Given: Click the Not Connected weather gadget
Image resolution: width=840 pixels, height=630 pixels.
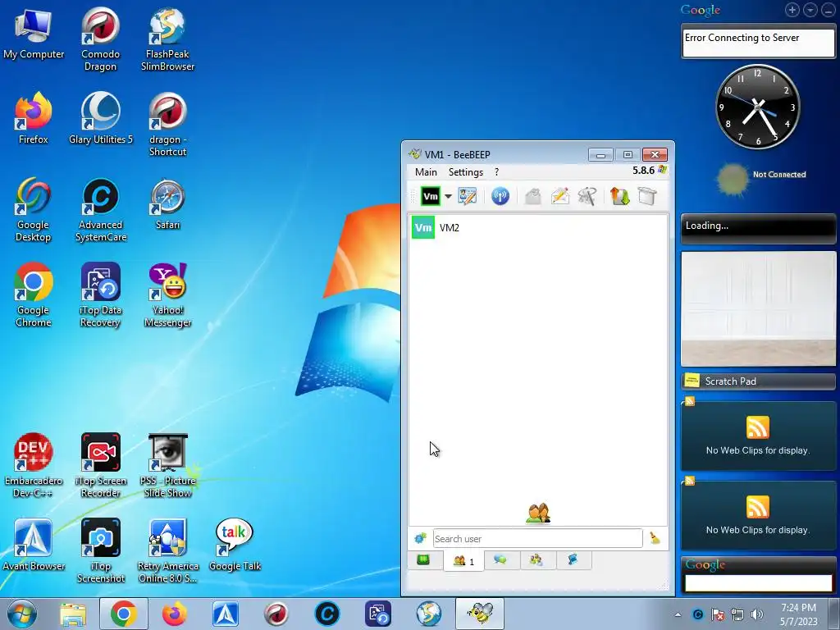Looking at the screenshot, I should [760, 178].
